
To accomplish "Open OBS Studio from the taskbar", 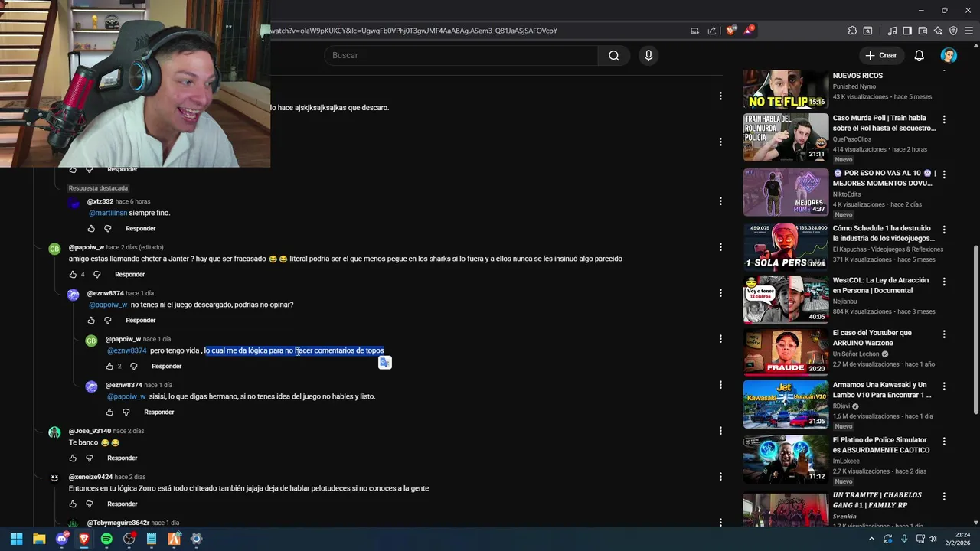I will pyautogui.click(x=129, y=539).
